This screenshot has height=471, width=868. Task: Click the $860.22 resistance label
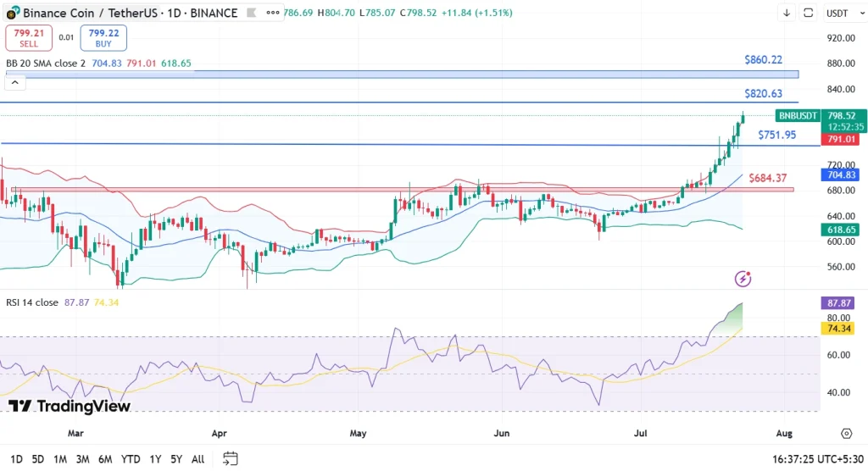click(x=764, y=60)
